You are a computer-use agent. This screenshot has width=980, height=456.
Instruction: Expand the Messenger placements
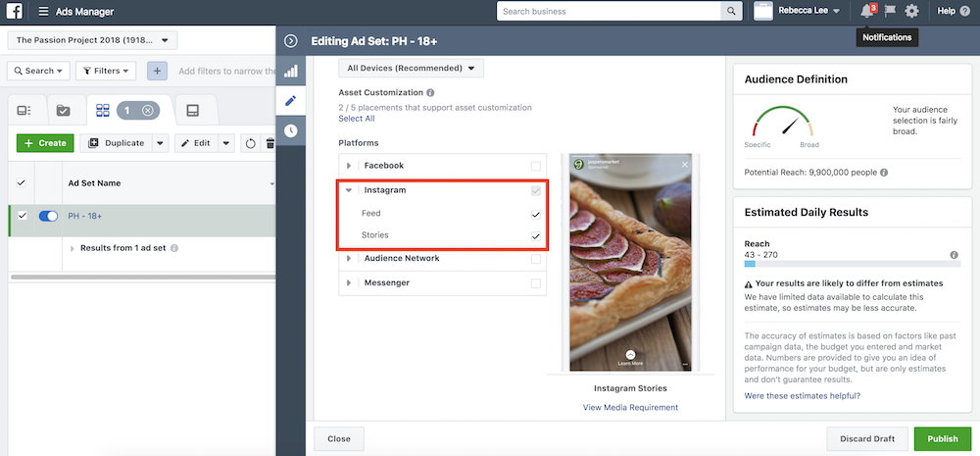coord(349,283)
